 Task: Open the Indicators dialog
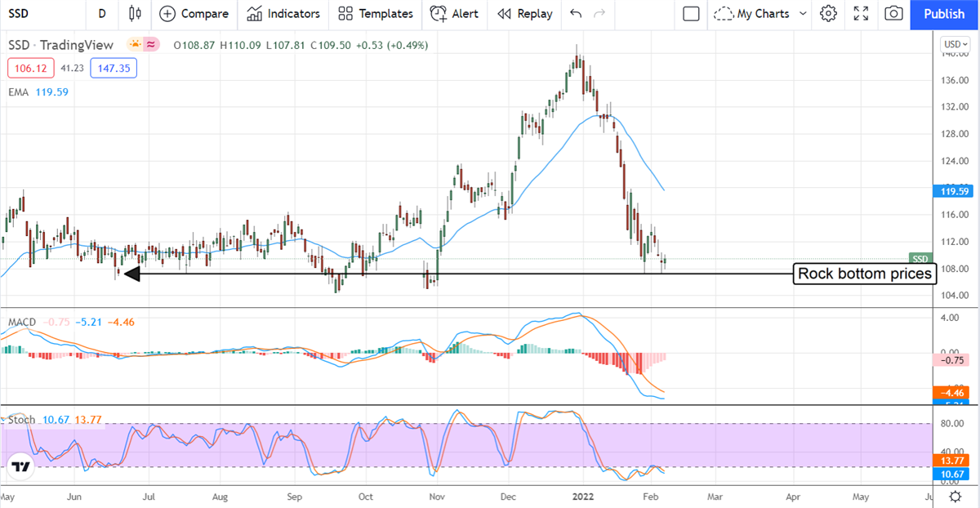(283, 13)
